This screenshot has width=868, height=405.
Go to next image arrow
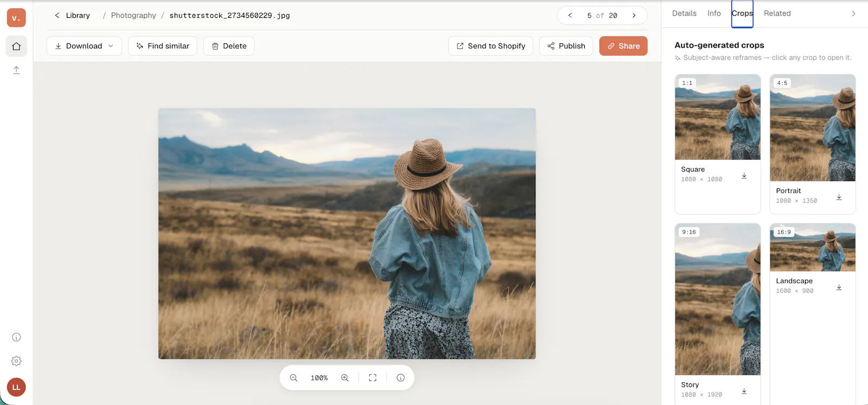click(x=634, y=15)
